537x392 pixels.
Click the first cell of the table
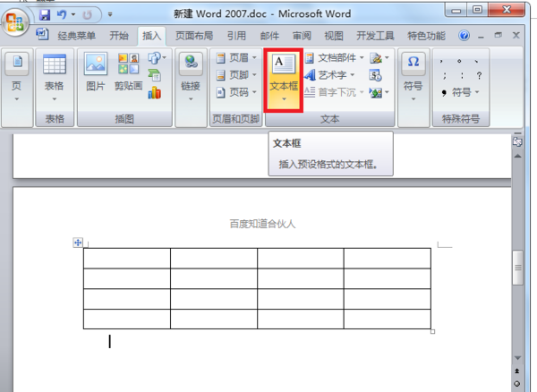coord(127,258)
